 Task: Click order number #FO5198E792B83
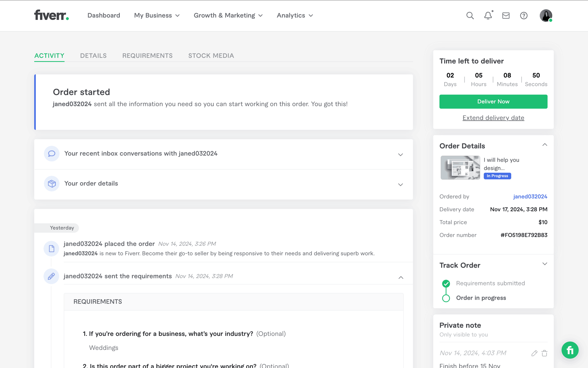[x=524, y=235]
